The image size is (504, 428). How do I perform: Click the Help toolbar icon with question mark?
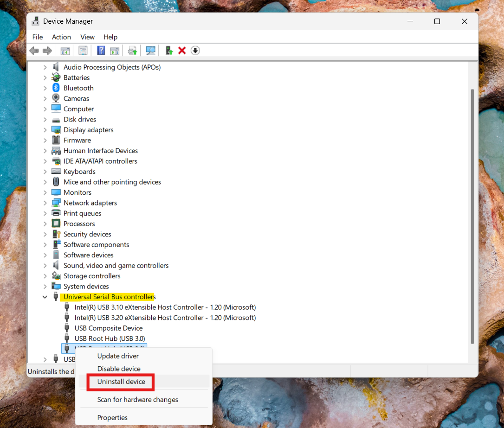[x=101, y=51]
